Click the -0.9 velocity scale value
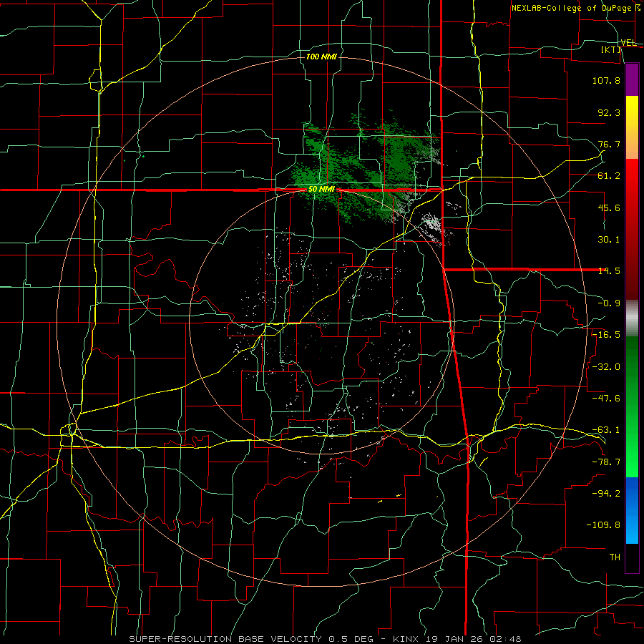Image resolution: width=644 pixels, height=644 pixels. pos(609,303)
